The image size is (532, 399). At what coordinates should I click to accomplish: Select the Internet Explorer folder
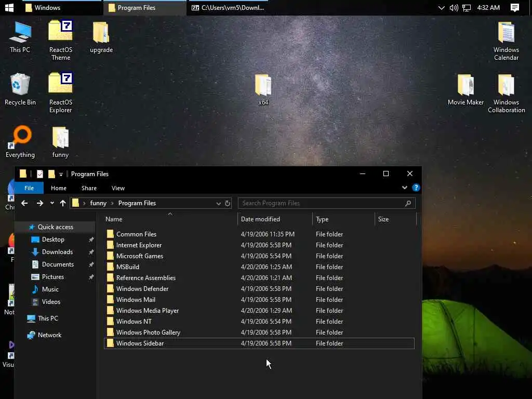(259, 245)
